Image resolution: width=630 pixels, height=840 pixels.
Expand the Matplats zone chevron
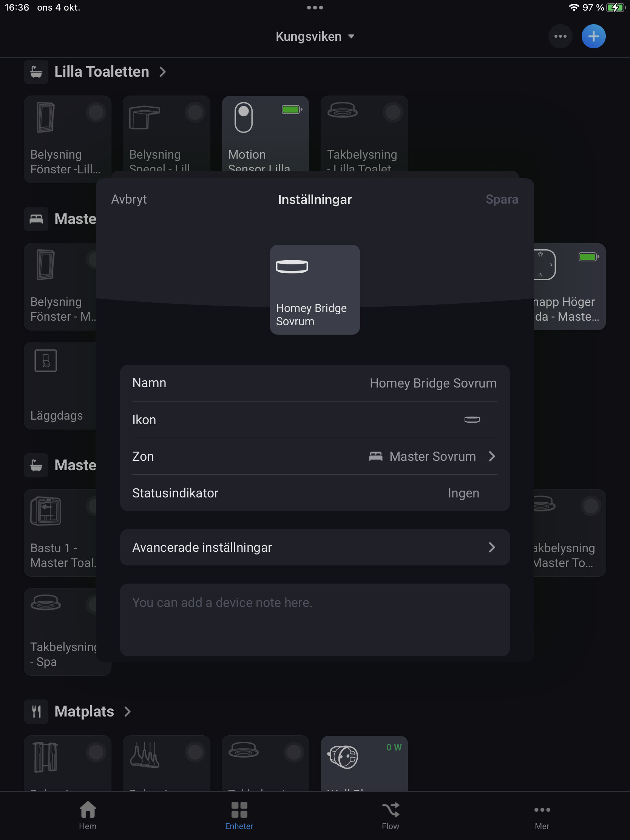128,711
